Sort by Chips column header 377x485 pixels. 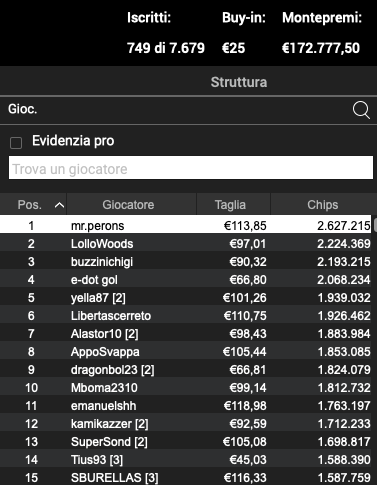(322, 204)
